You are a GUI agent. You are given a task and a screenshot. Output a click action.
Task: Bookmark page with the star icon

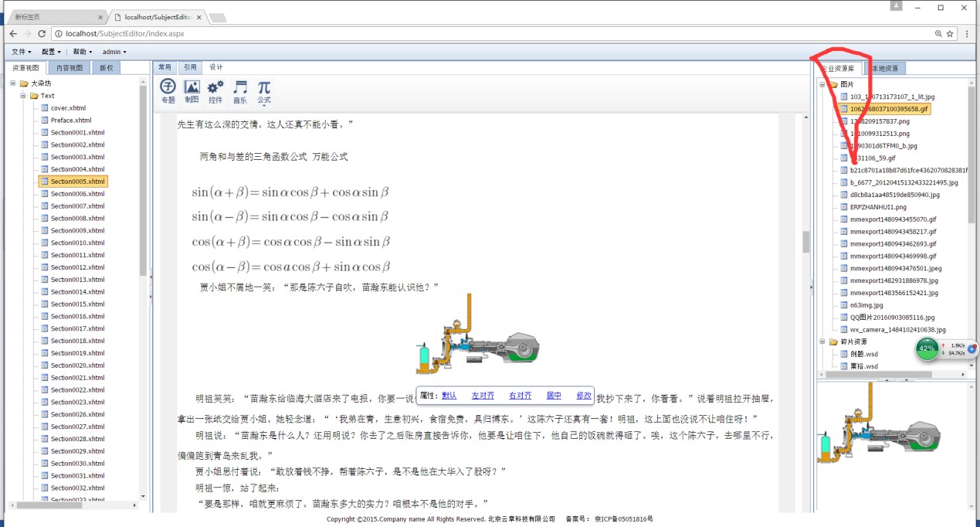tap(950, 34)
